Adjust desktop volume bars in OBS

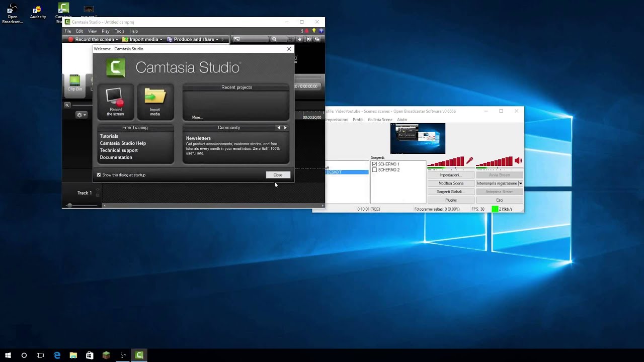[x=495, y=161]
